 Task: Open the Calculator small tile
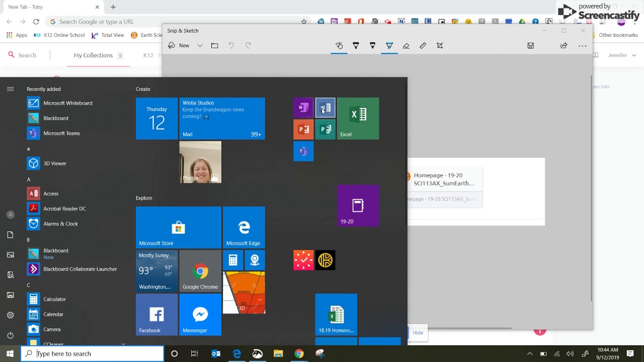coord(233,260)
